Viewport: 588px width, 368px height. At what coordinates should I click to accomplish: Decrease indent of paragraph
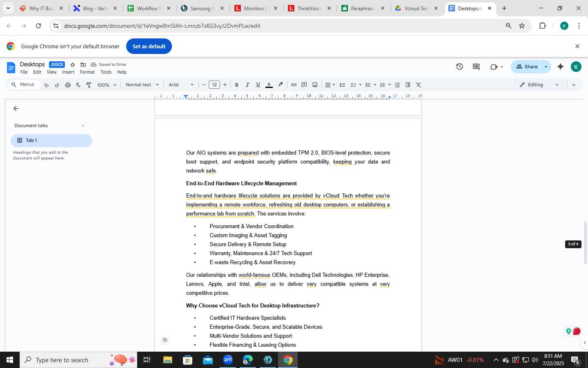point(397,85)
